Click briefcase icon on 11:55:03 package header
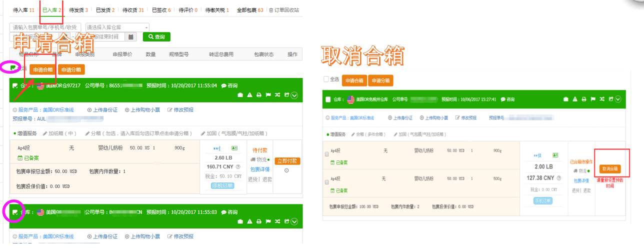Image resolution: width=644 pixels, height=252 pixels. 240,221
